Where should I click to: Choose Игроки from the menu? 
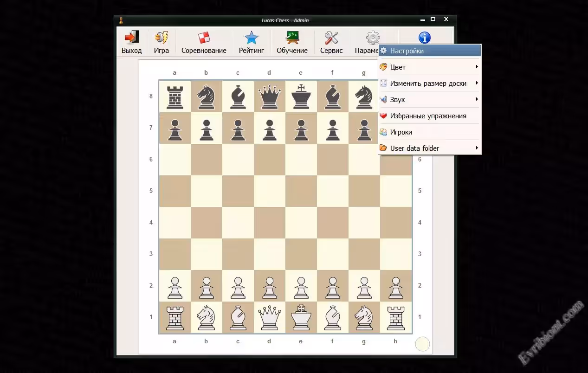[x=401, y=132]
